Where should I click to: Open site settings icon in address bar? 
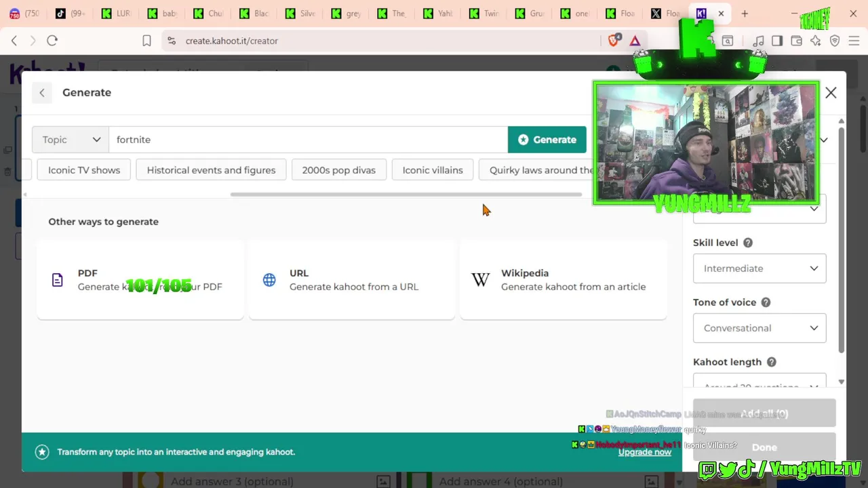pos(171,41)
